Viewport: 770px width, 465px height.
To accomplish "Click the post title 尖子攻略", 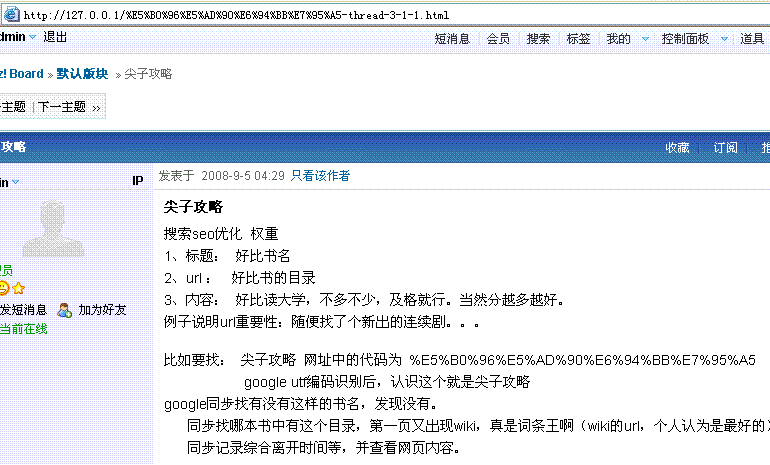I will point(193,207).
